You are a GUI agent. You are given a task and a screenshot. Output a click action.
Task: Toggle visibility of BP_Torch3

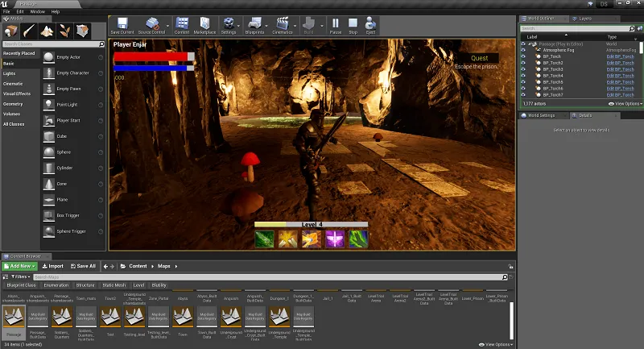pos(522,69)
